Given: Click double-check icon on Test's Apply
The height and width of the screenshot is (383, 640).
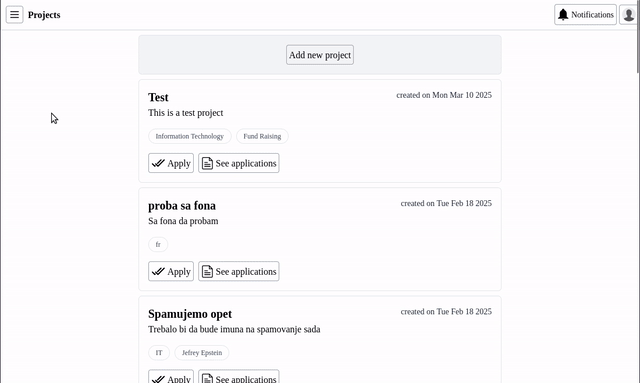Looking at the screenshot, I should coord(158,163).
